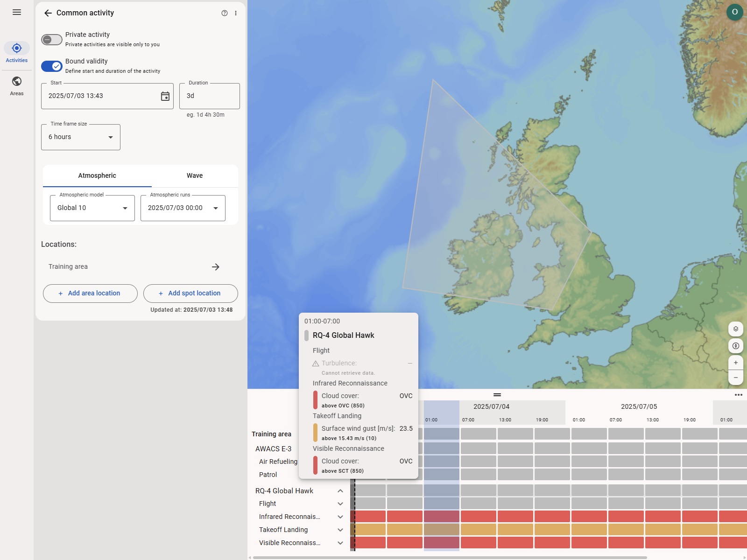The height and width of the screenshot is (560, 747).
Task: Open help for Common activity
Action: point(225,13)
